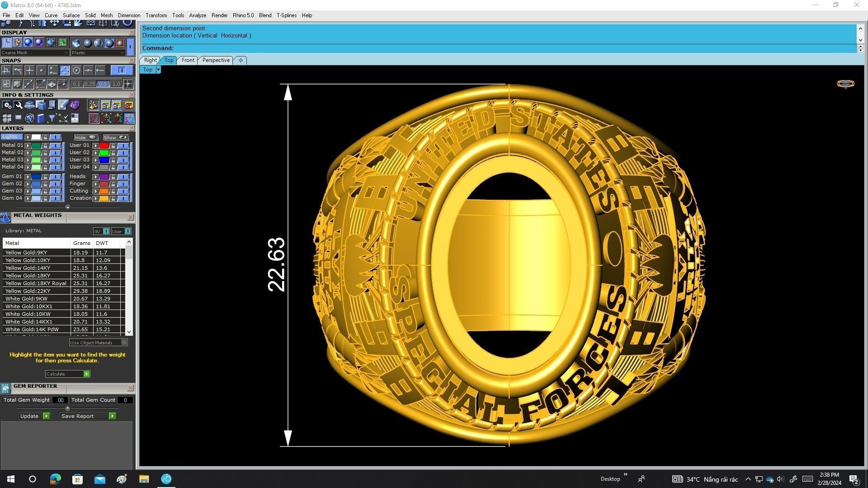
Task: Click Use Object Materials button
Action: [98, 343]
